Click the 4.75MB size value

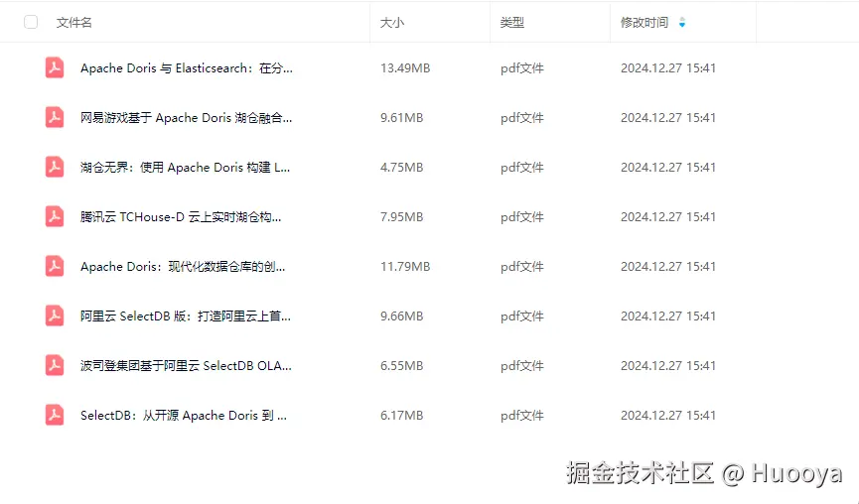[x=401, y=168]
